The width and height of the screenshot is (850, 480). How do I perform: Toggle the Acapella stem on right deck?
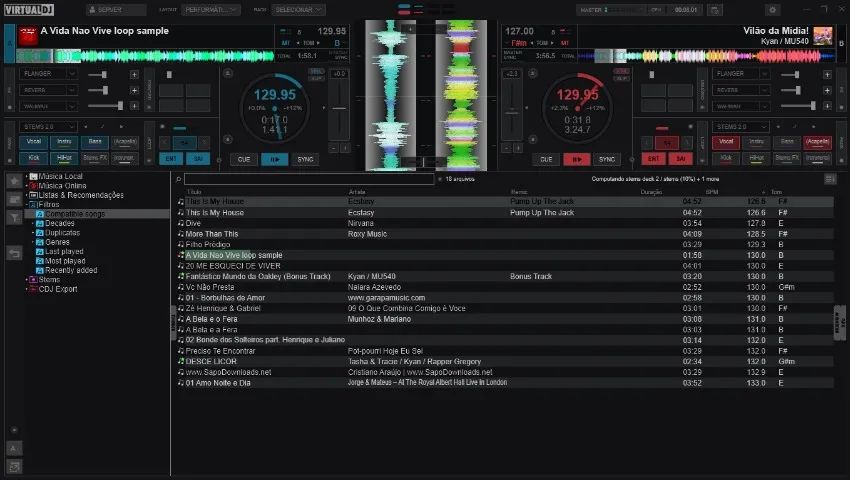pyautogui.click(x=817, y=142)
